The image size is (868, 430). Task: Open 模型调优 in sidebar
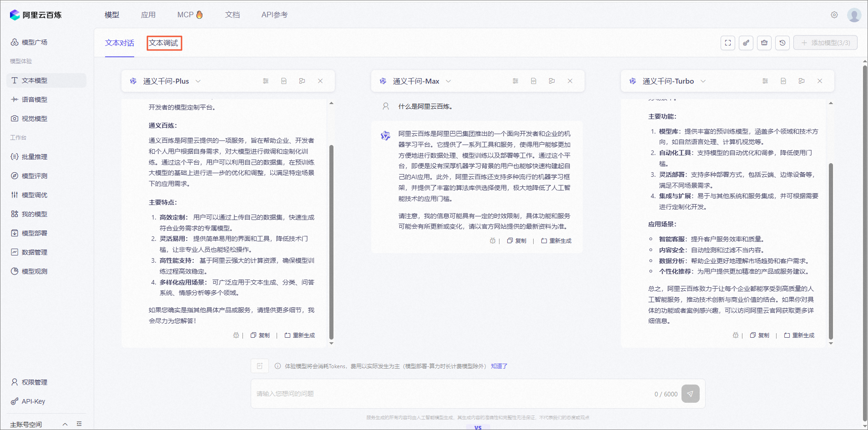(46, 195)
